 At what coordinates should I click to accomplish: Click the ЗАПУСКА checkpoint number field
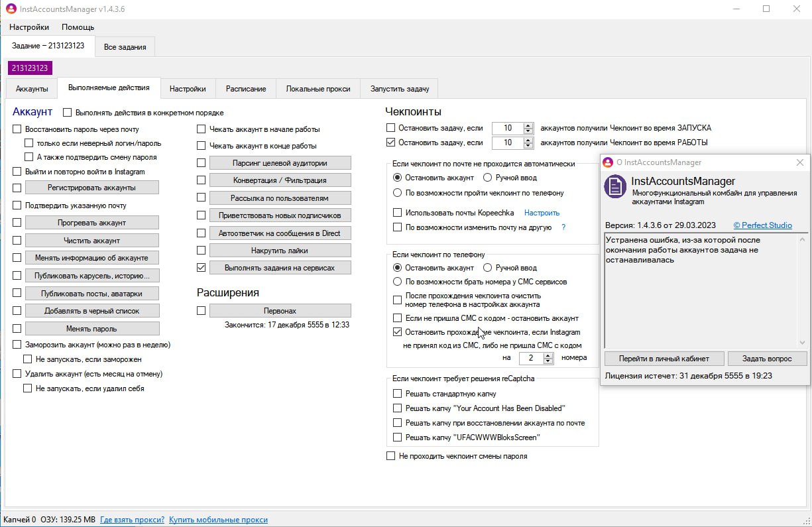click(x=508, y=128)
